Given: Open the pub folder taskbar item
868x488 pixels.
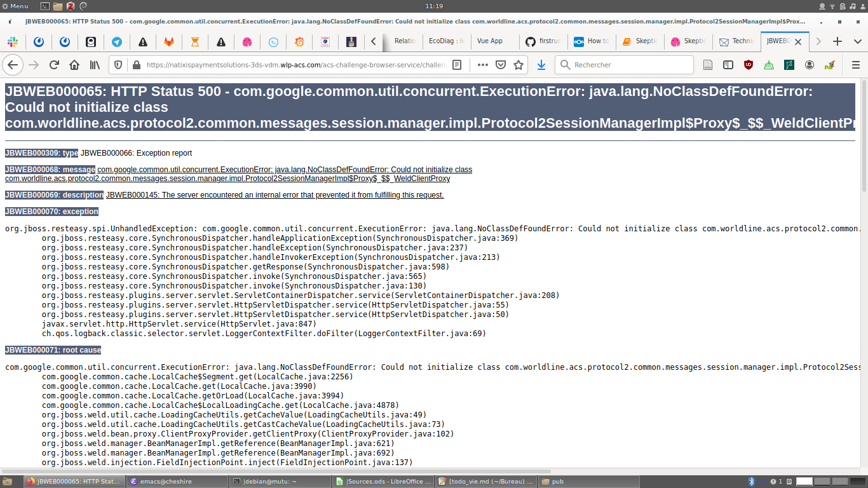Looking at the screenshot, I should tap(588, 482).
